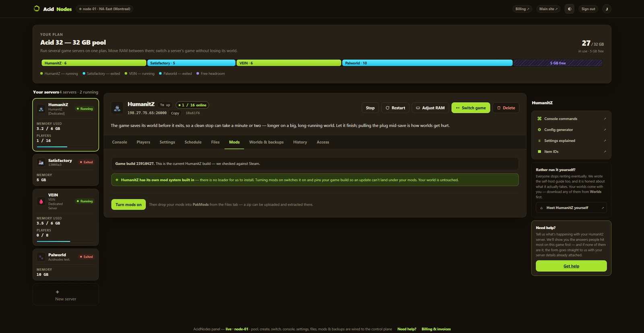
Task: Click the node-01 NA-East (Montreal) badge
Action: click(x=105, y=9)
